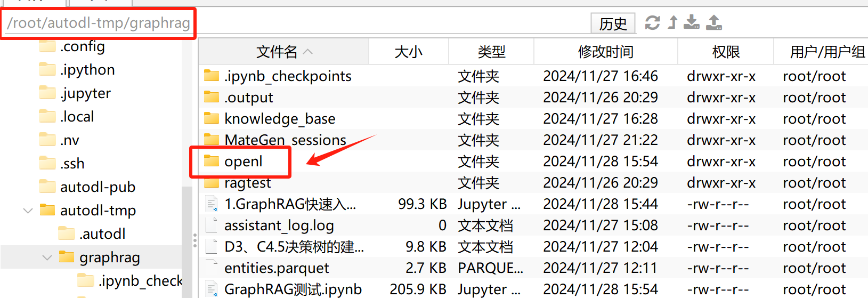Select the entities.parquet file name
Image resolution: width=868 pixels, height=298 pixels.
(x=277, y=268)
